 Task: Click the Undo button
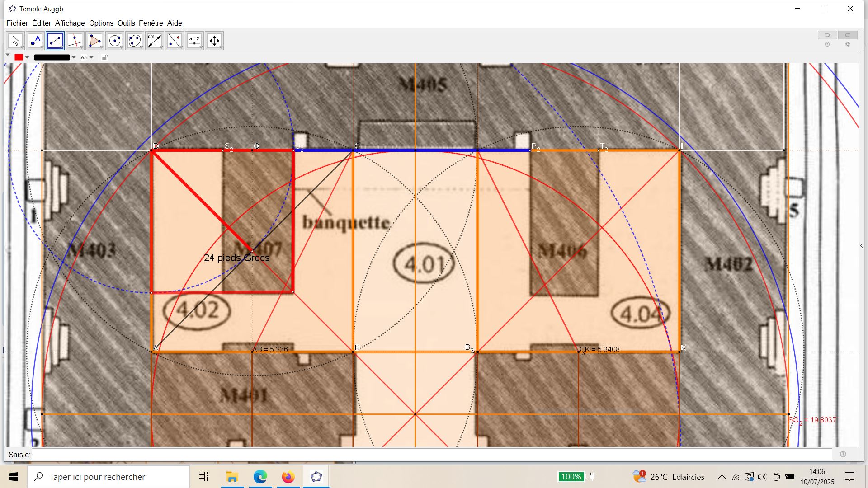pos(827,35)
